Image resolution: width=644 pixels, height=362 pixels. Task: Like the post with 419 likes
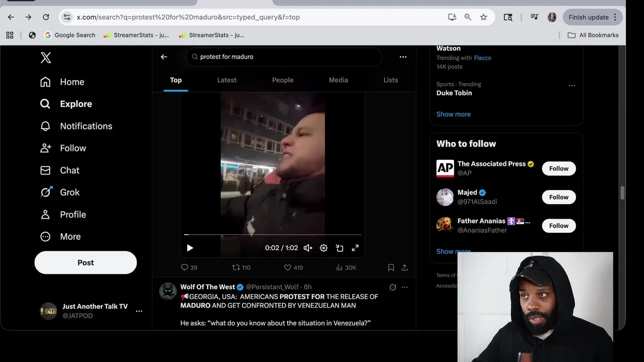tap(293, 267)
